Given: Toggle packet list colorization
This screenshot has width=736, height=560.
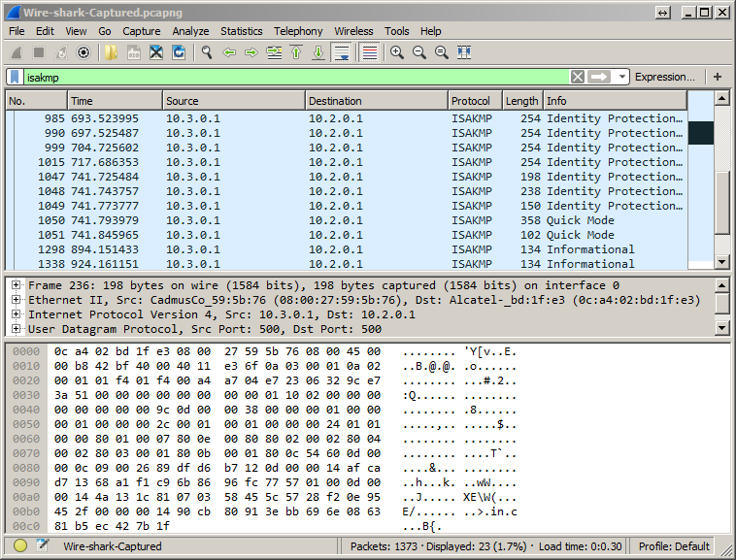Looking at the screenshot, I should pos(369,52).
